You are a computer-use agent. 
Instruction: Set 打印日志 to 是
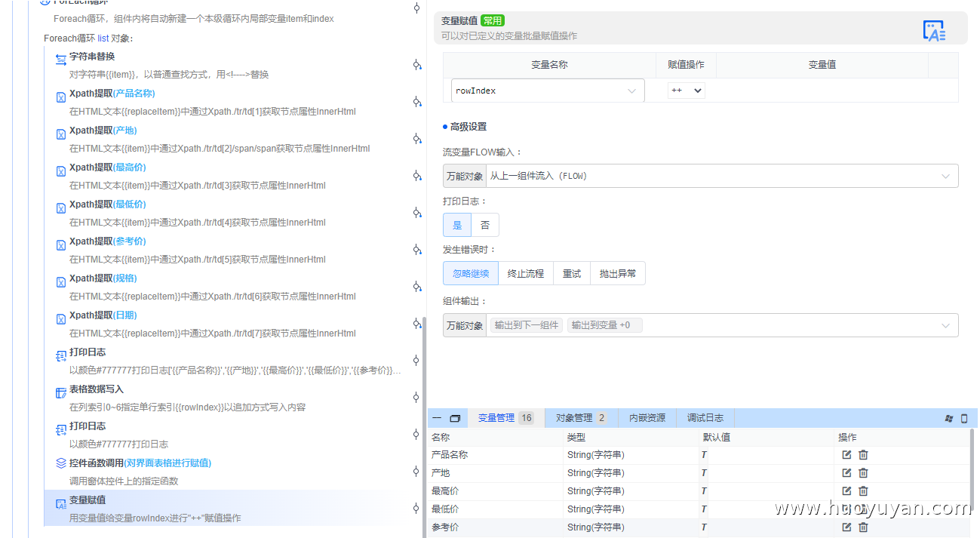[457, 225]
